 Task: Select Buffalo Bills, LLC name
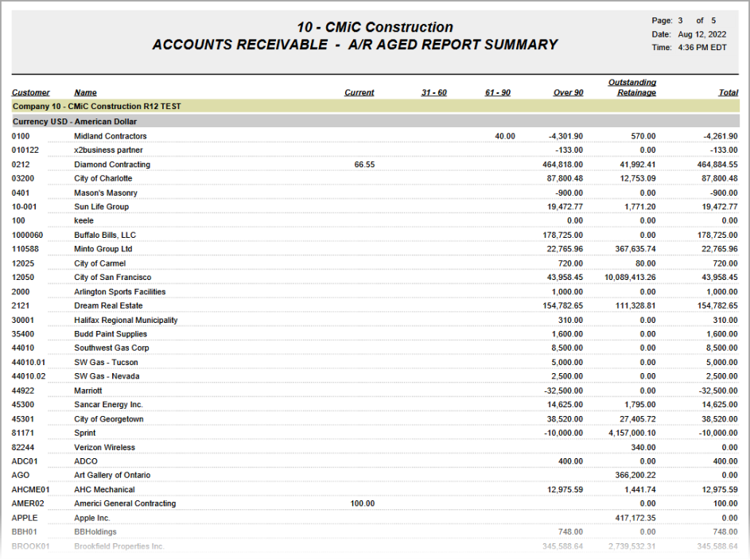pos(105,235)
